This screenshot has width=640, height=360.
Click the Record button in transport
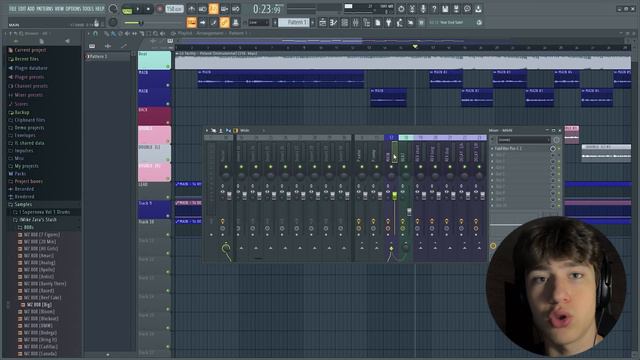[160, 9]
